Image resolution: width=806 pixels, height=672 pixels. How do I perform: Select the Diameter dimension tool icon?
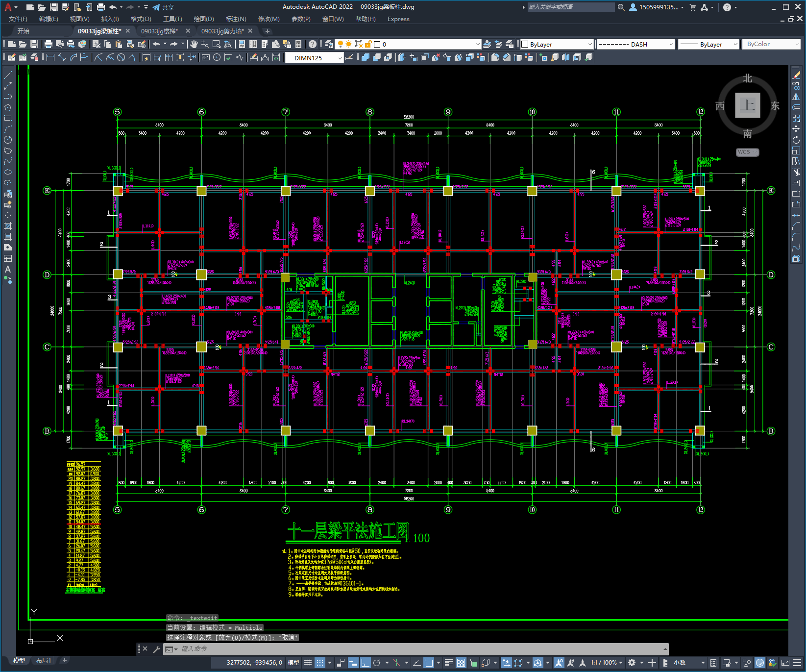[x=121, y=57]
